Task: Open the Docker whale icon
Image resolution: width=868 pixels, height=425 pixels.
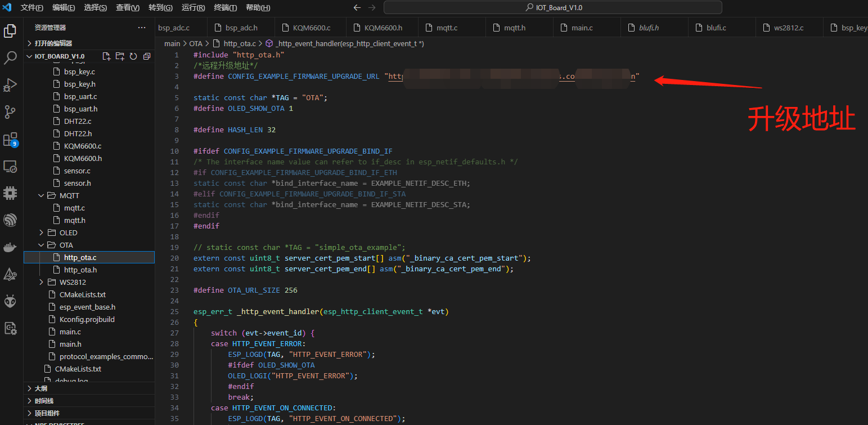Action: (10, 247)
